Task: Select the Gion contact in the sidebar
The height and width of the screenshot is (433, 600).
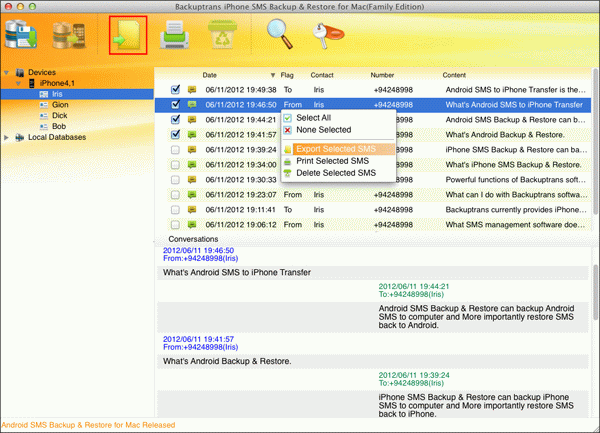Action: pos(60,105)
